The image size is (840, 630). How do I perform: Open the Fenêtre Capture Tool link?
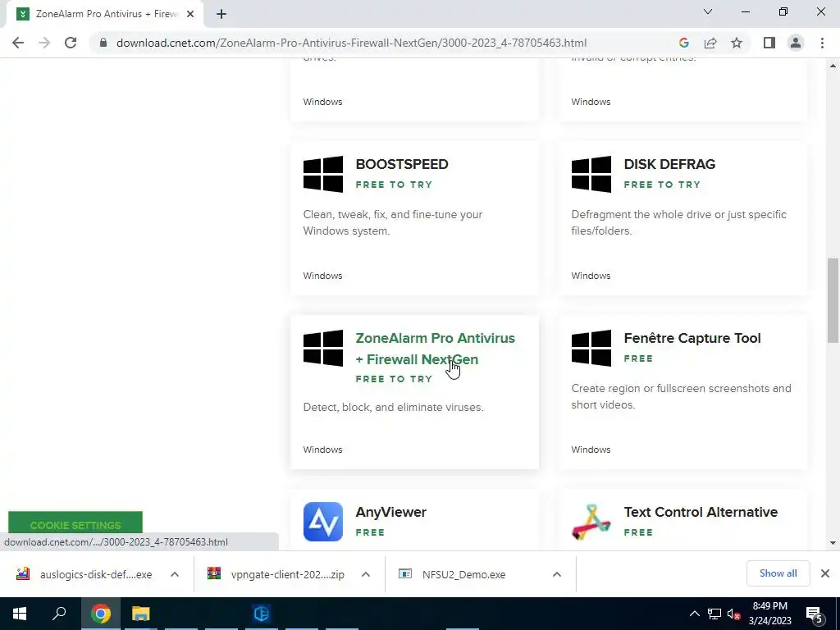coord(692,338)
